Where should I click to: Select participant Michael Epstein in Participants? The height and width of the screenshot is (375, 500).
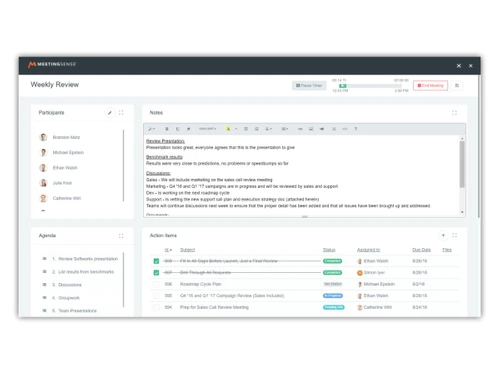[68, 153]
